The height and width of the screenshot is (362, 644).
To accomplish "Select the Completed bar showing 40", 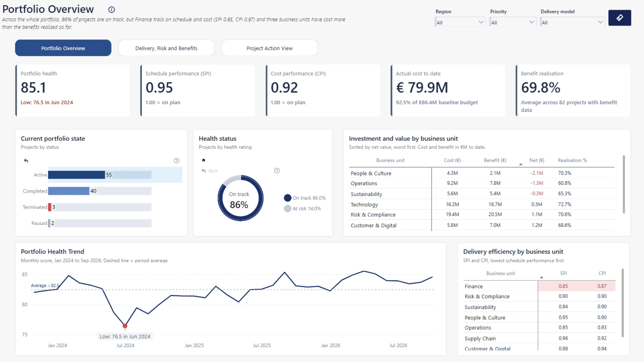I will (69, 191).
